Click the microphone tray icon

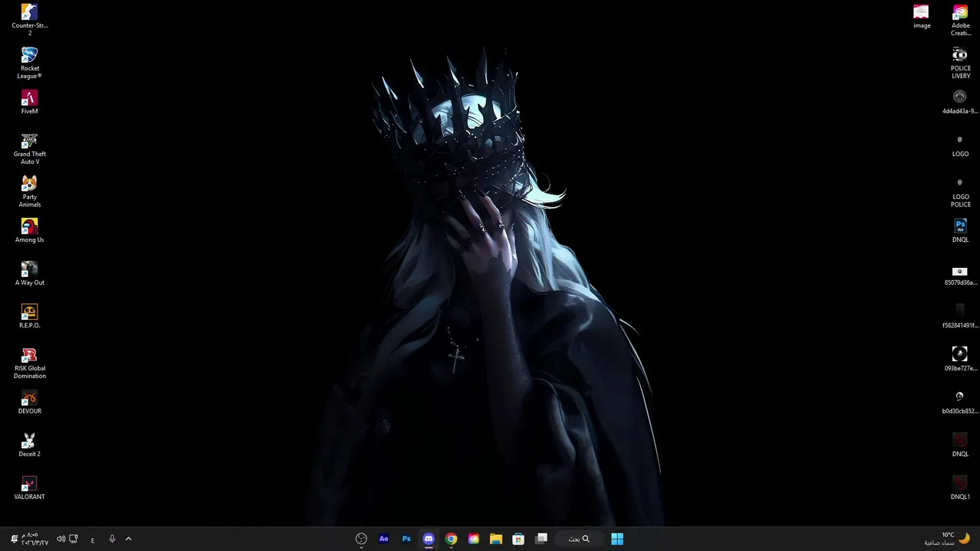point(112,539)
